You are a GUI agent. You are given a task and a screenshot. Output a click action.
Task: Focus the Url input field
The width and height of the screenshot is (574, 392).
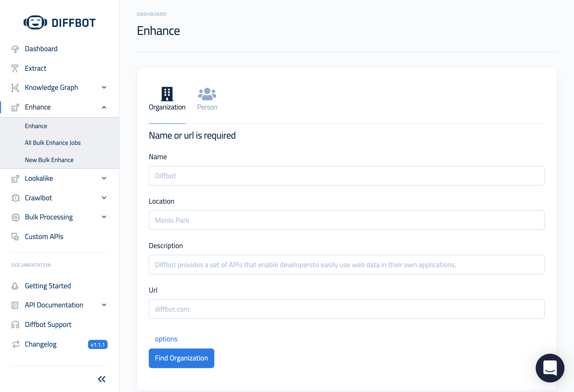click(347, 309)
